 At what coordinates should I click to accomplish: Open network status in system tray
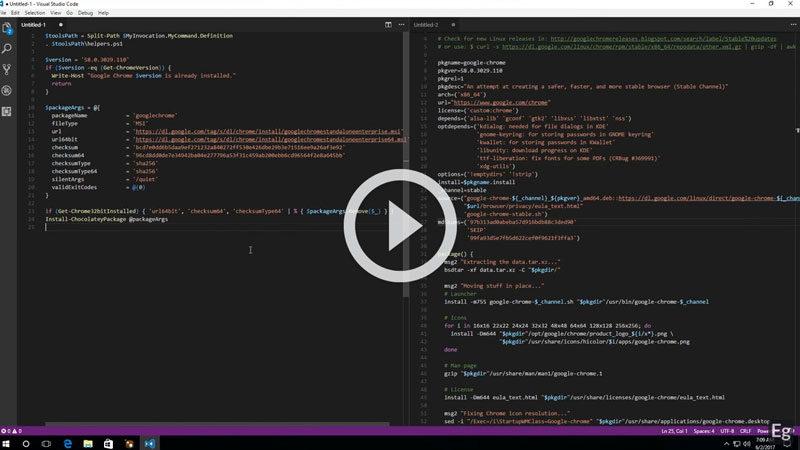click(x=737, y=444)
